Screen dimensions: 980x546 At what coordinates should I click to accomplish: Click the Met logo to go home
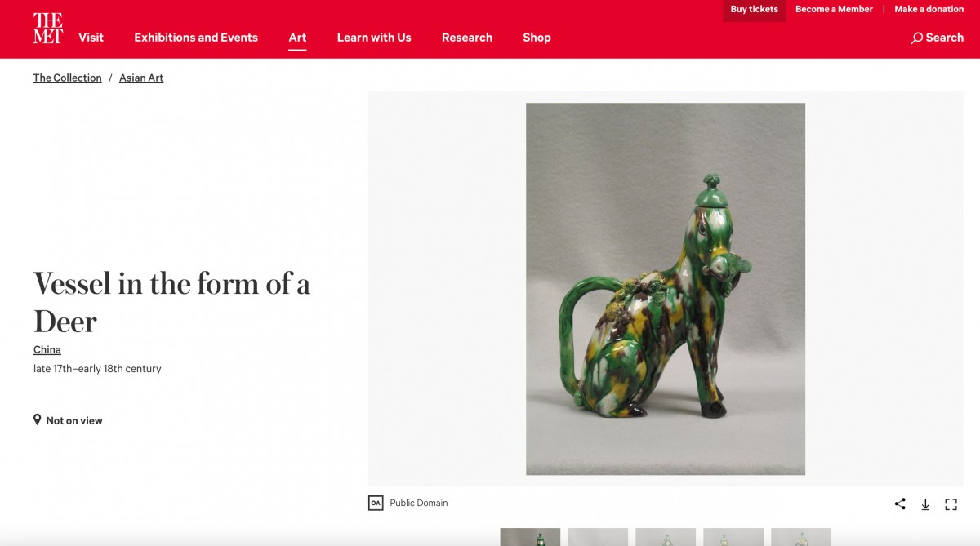coord(47,29)
